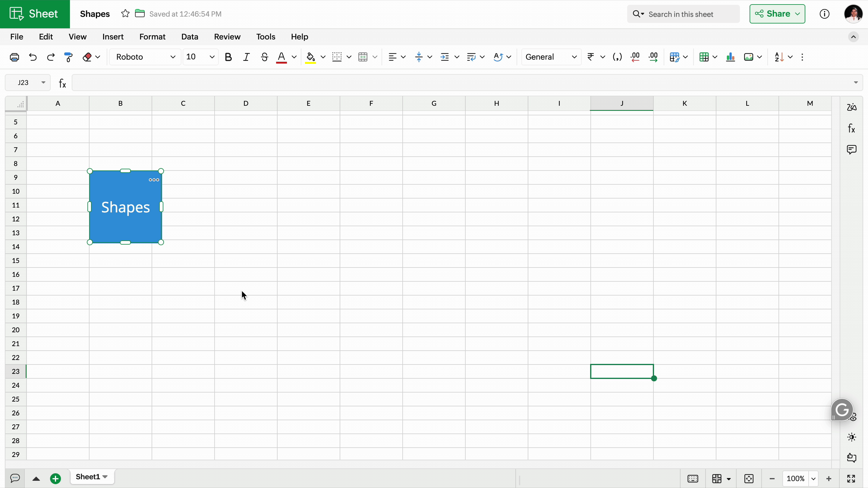Star the Shapes document as favorite
This screenshot has width=868, height=488.
[125, 14]
